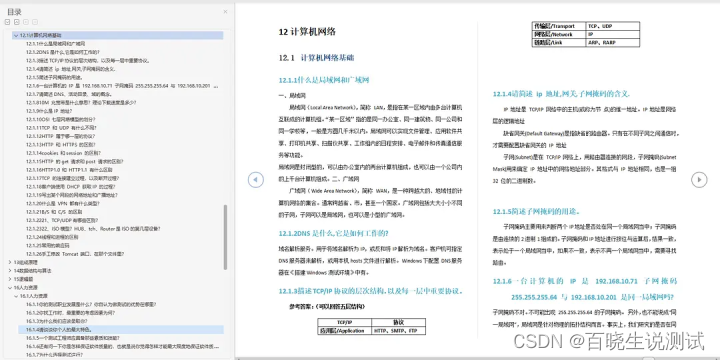This screenshot has width=720, height=360.
Task: Open outline entry 12.1.21 B/S 和 C/S
Action: [54, 212]
